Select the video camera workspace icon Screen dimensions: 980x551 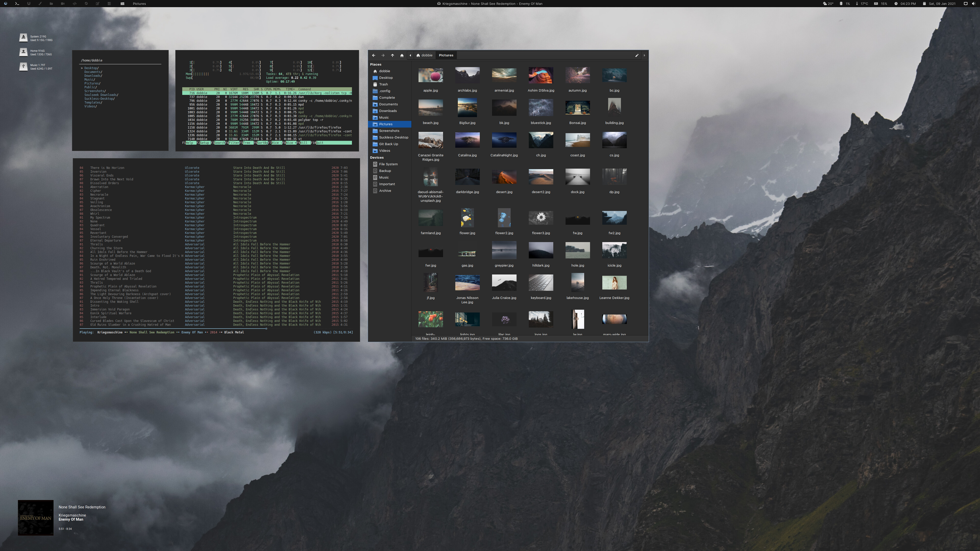pyautogui.click(x=63, y=3)
